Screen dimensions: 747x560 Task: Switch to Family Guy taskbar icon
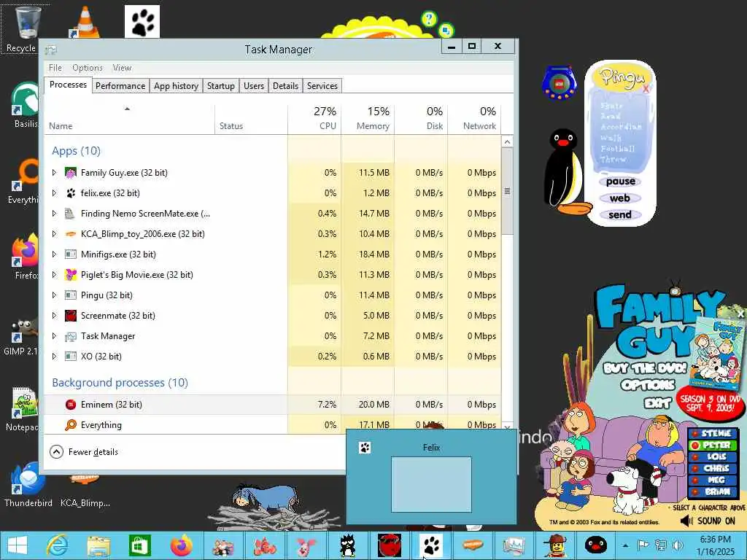click(222, 545)
